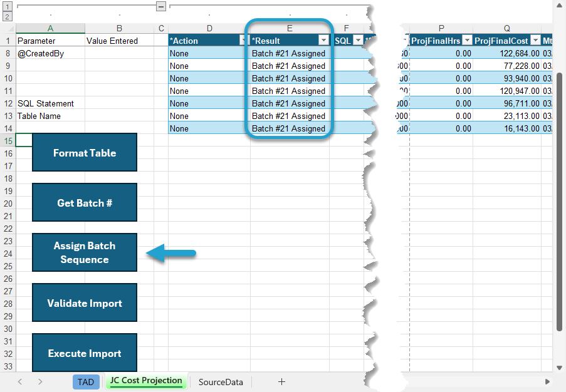Click the Value Entered cell for Table Name

(x=120, y=116)
